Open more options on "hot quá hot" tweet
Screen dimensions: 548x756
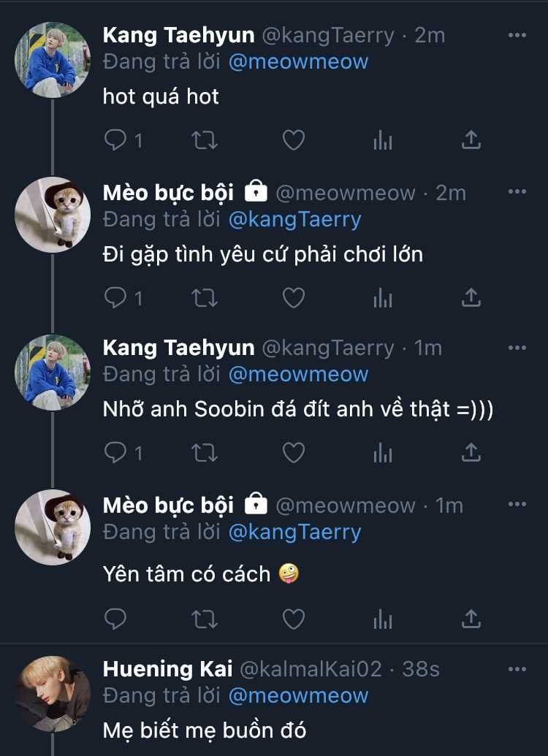pos(517,35)
